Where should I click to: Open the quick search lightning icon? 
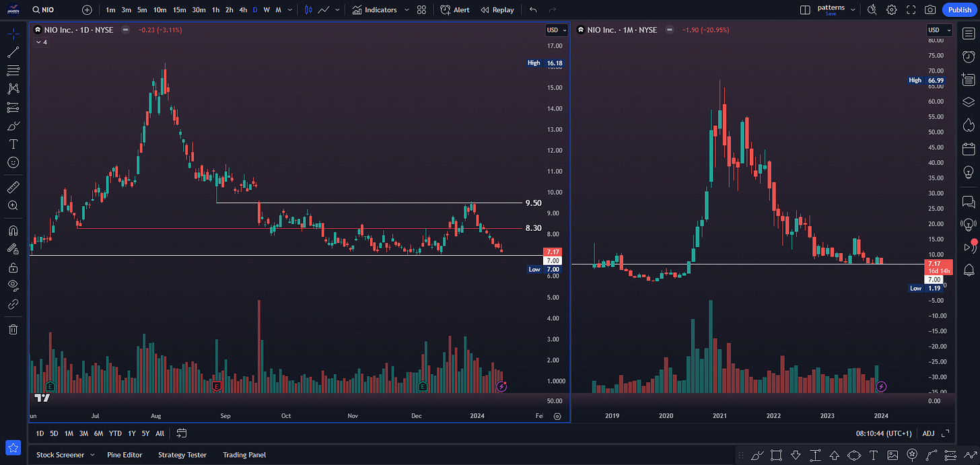pyautogui.click(x=872, y=9)
